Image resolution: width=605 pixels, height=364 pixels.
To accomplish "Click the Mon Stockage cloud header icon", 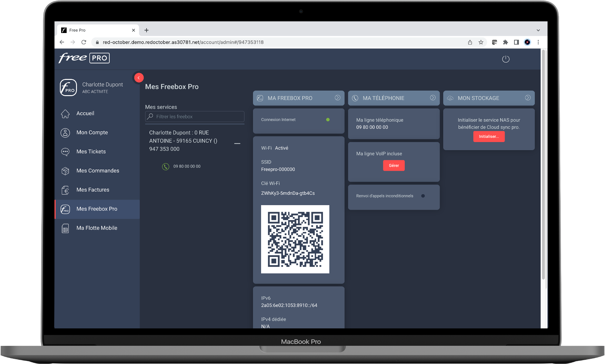I will point(450,98).
